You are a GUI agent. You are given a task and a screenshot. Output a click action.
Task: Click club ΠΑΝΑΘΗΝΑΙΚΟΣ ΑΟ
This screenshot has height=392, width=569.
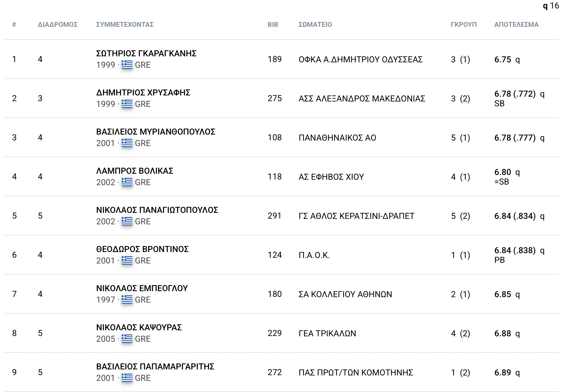click(337, 138)
